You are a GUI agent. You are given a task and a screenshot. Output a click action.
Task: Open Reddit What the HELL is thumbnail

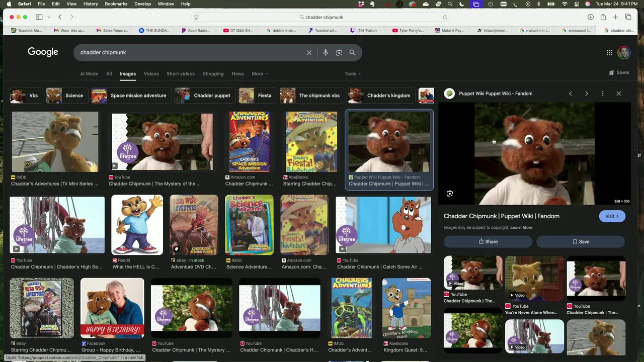click(137, 225)
